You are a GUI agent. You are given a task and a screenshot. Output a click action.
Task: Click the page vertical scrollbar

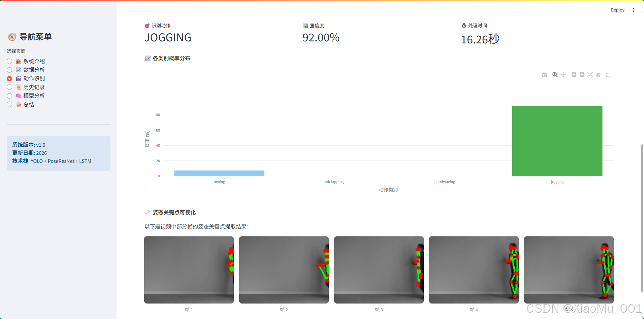pyautogui.click(x=642, y=218)
